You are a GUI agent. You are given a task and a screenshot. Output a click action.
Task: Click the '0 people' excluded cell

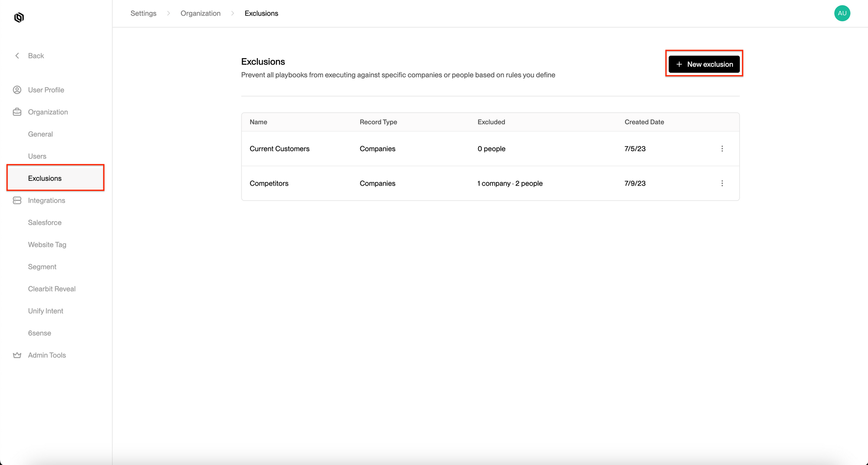tap(491, 149)
